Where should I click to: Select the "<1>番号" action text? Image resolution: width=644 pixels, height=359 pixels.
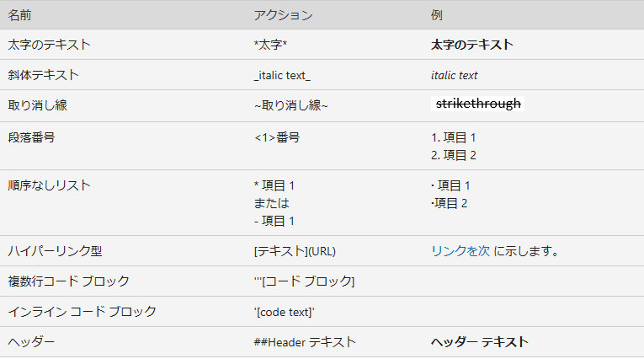(x=276, y=137)
